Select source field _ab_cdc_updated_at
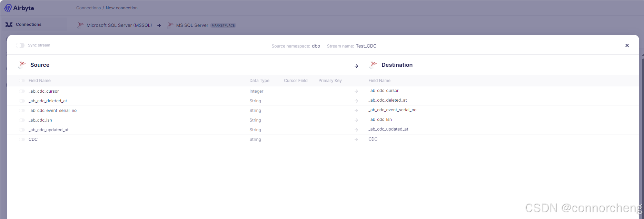This screenshot has width=644, height=219. [49, 130]
